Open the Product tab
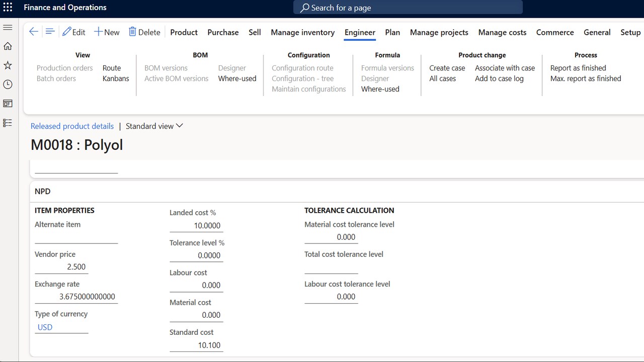This screenshot has height=362, width=644. pyautogui.click(x=184, y=32)
